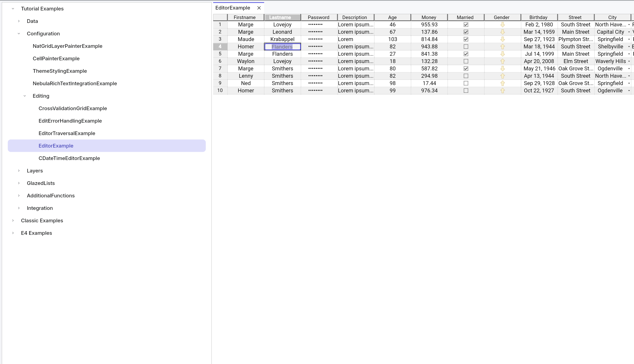Click the Lastname column header

click(283, 17)
